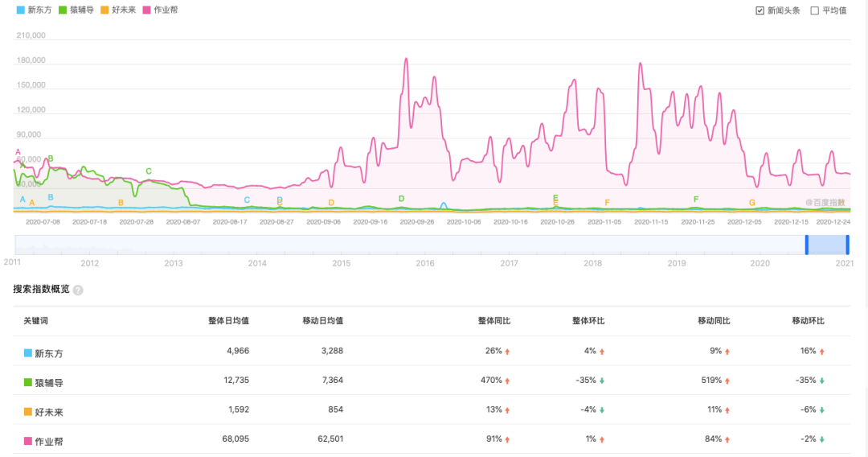The height and width of the screenshot is (457, 868).
Task: Click the 12,735 daily average value
Action: click(x=236, y=380)
